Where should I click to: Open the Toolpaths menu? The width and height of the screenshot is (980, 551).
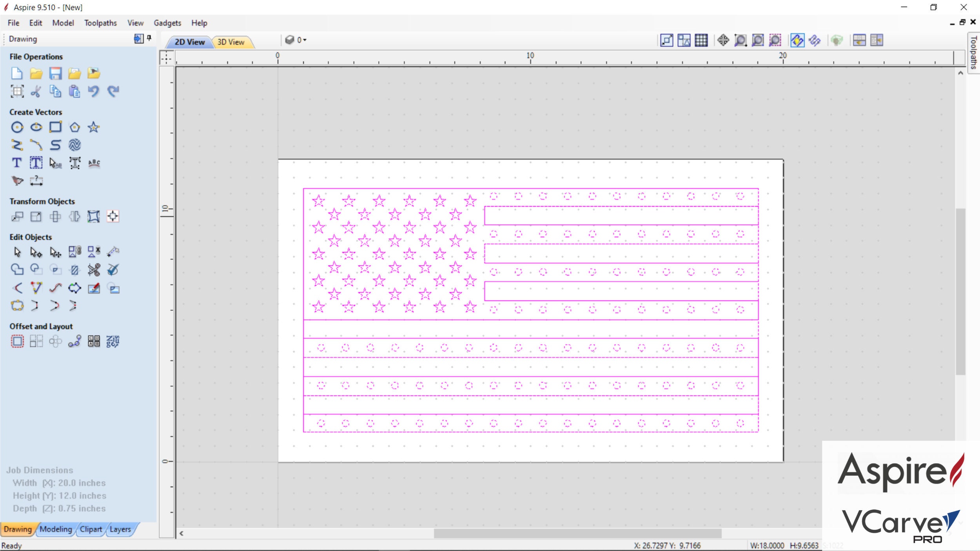point(100,23)
